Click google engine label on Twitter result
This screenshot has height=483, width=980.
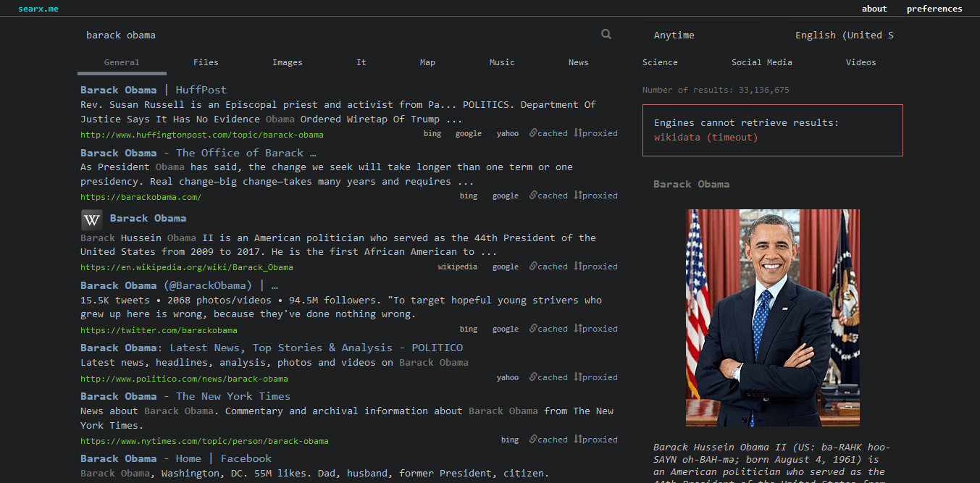[506, 329]
